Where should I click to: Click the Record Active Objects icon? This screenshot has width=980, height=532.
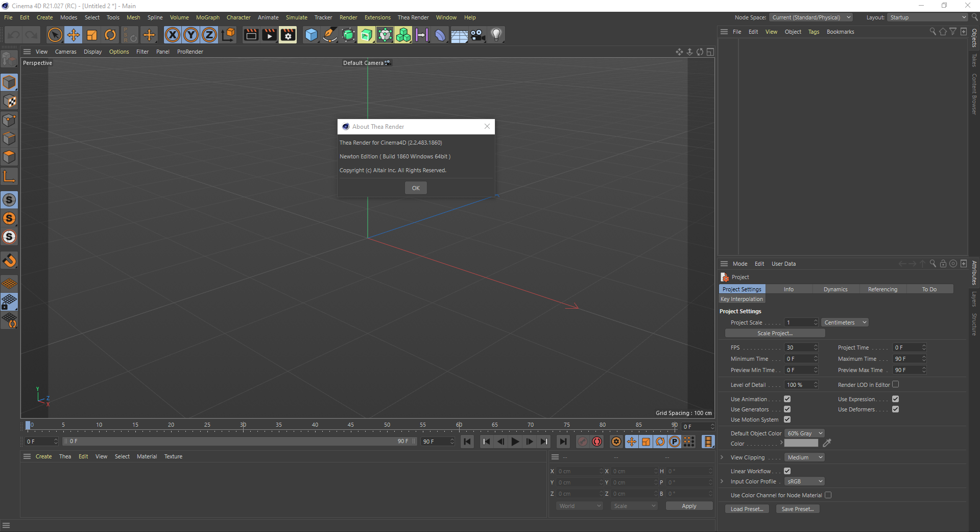click(582, 442)
